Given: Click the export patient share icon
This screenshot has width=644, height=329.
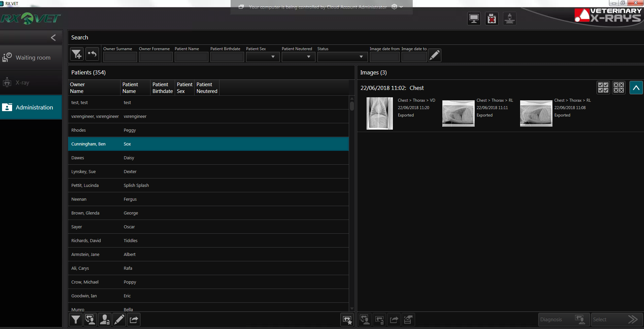Looking at the screenshot, I should [134, 320].
